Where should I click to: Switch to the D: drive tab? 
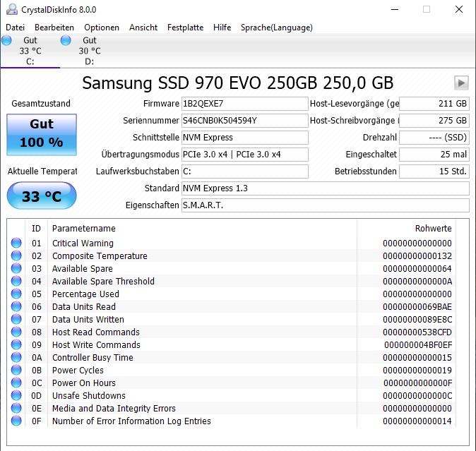90,51
